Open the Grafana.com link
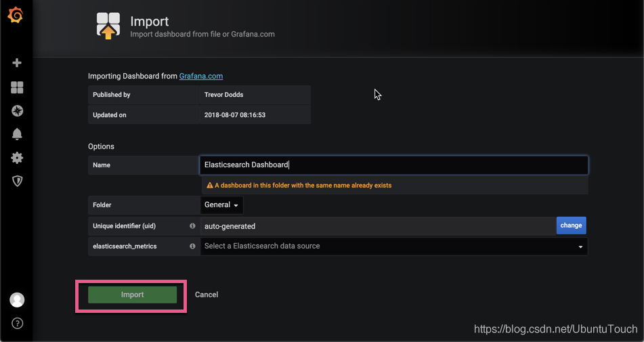This screenshot has width=644, height=342. click(x=201, y=76)
